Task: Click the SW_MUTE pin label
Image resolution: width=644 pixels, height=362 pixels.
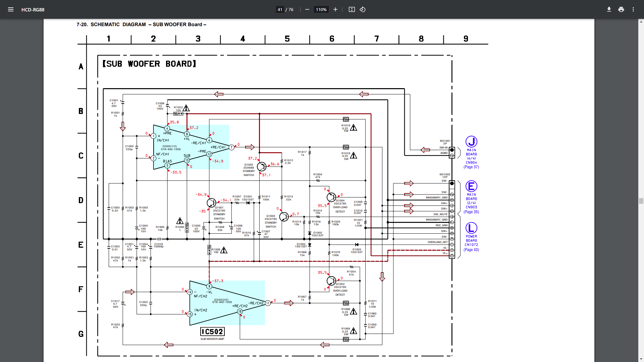Action: [x=440, y=214]
